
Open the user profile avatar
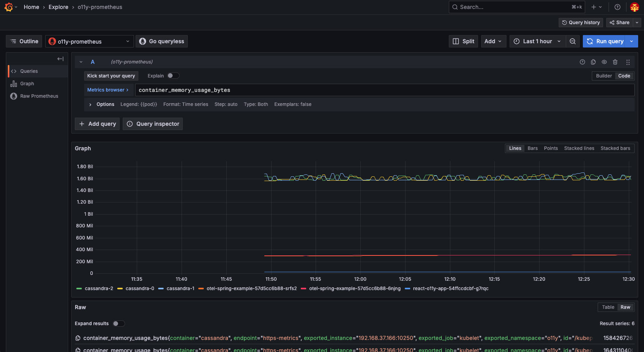(635, 7)
